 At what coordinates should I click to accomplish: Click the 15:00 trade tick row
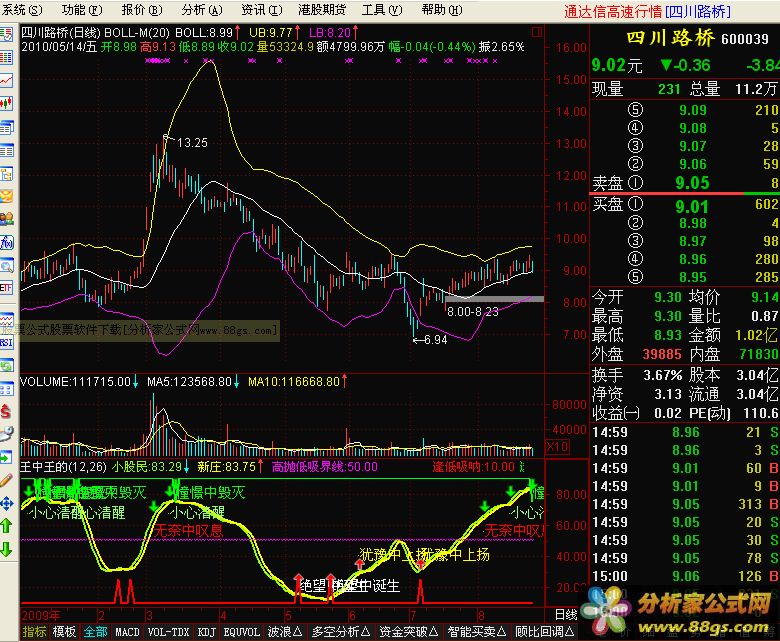684,576
